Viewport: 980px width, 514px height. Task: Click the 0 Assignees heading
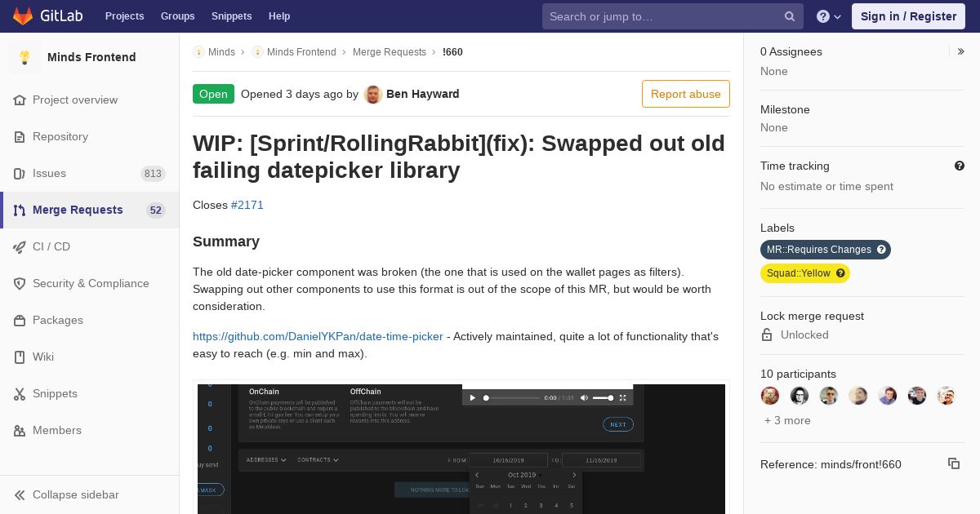(791, 51)
